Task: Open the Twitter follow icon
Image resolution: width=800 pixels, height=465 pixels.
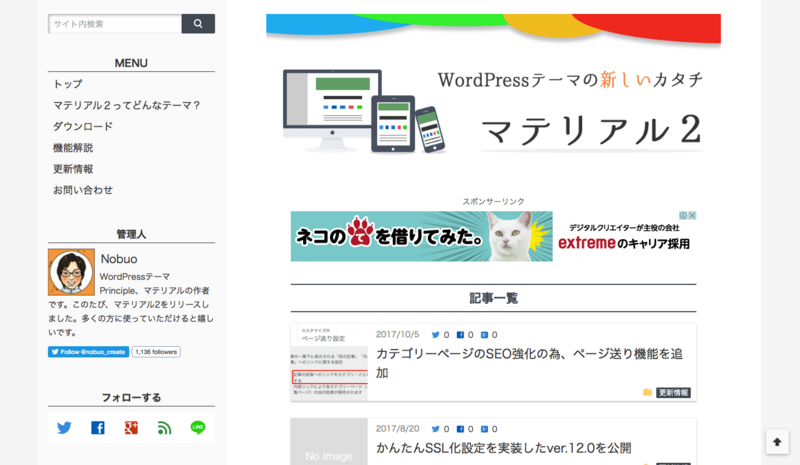Action: (64, 427)
